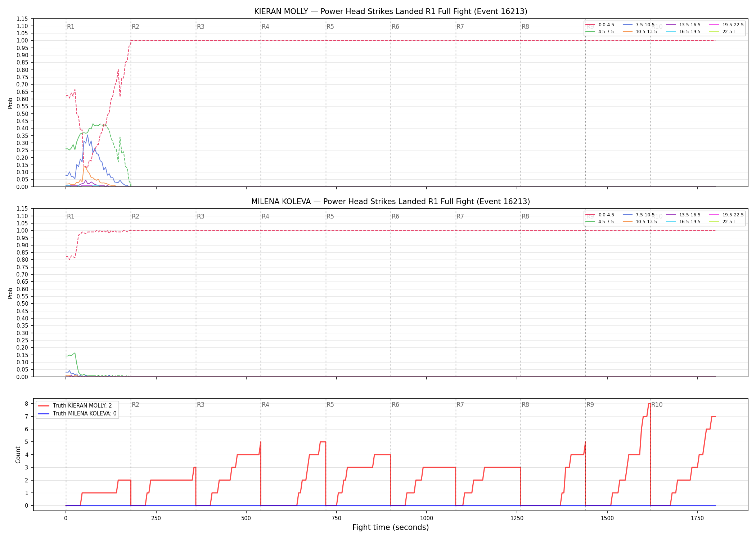Click the R2 round marker in KIERAN MOLLY chart

(x=135, y=27)
